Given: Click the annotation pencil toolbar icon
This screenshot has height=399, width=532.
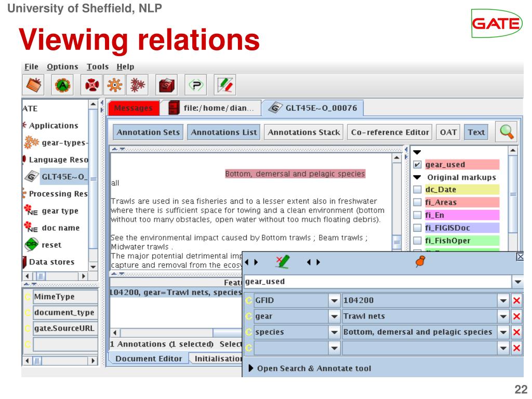Looking at the screenshot, I should 225,85.
